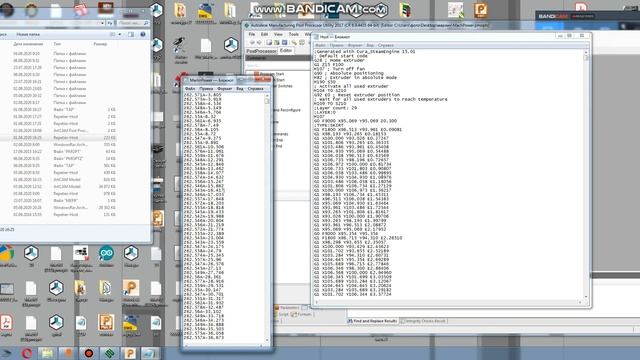Click Explorer search field
This screenshot has height=360, width=640.
point(133,23)
